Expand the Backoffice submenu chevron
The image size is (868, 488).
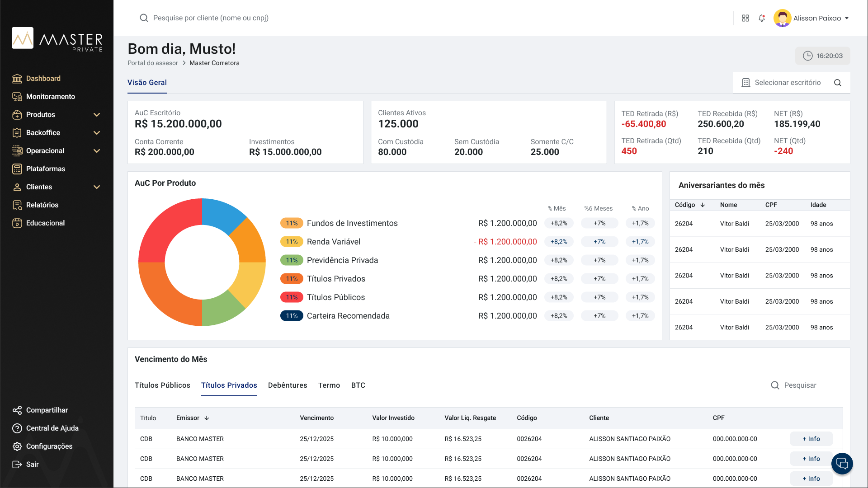[x=97, y=133]
